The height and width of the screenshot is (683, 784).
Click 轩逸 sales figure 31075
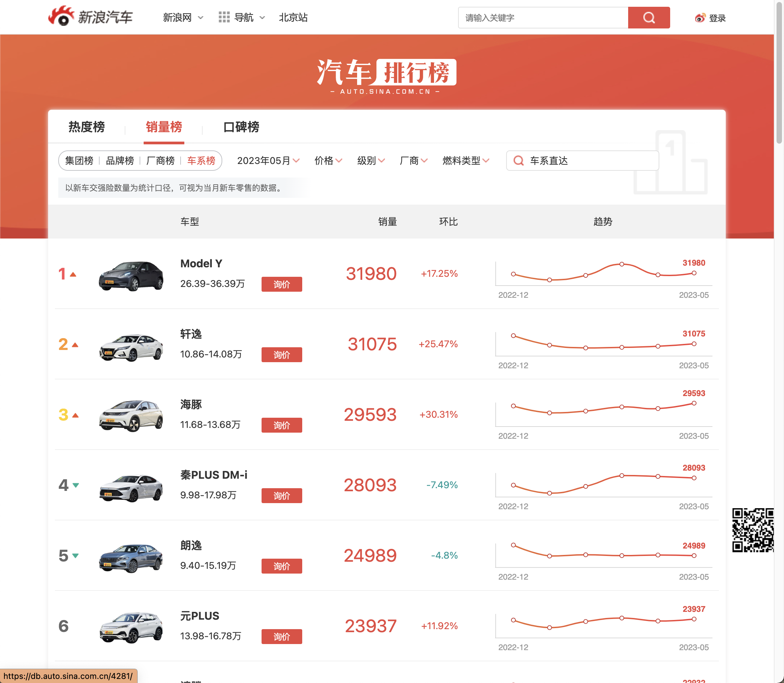click(x=372, y=344)
